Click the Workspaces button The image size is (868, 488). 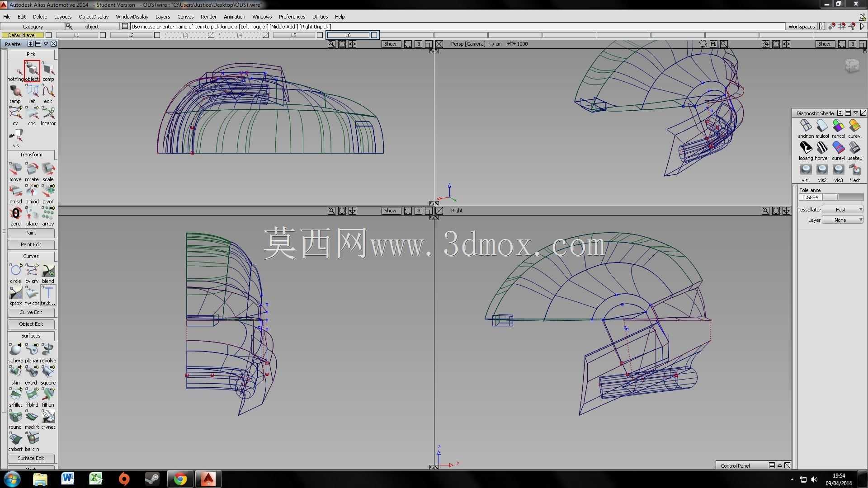click(801, 27)
